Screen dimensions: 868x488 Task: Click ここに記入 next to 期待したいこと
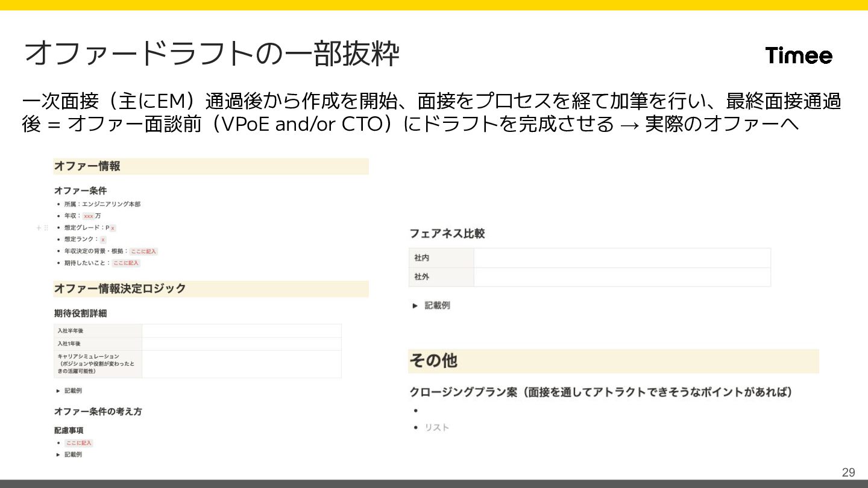(126, 263)
